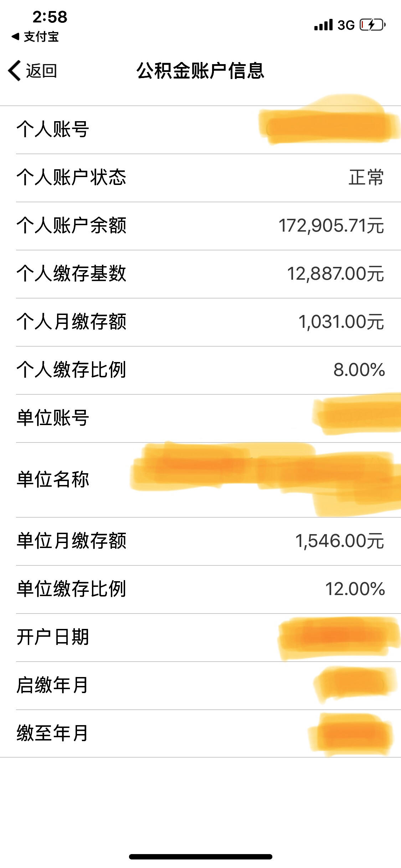
Task: Tap the 个人月缴存额 value 1,031.00元
Action: coord(341,322)
